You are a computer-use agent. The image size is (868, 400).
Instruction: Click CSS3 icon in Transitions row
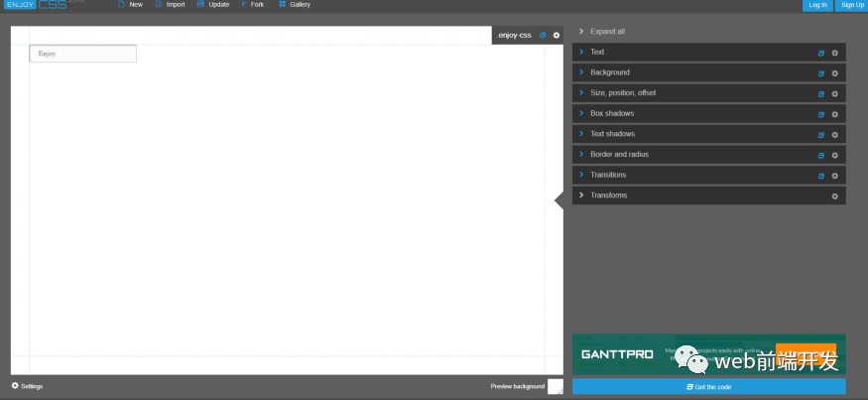coord(821,176)
